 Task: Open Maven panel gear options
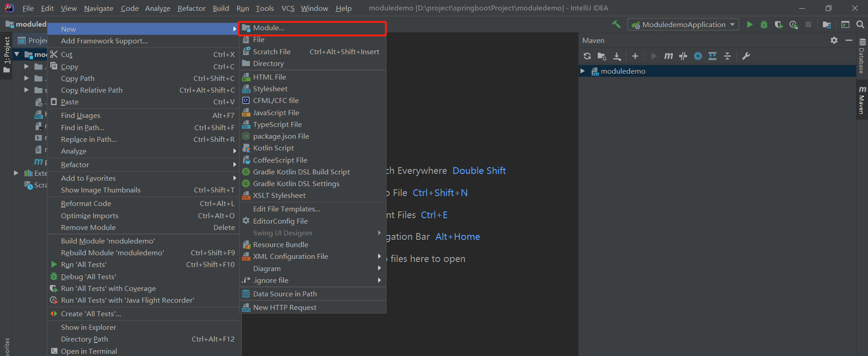point(834,40)
